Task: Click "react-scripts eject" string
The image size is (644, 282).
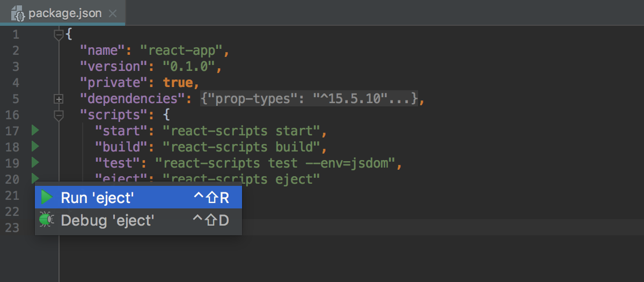Action: click(x=241, y=179)
